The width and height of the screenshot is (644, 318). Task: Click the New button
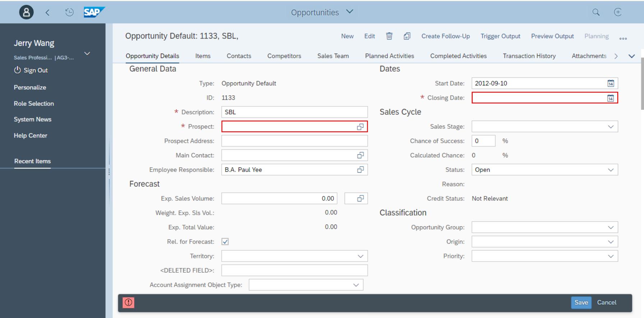tap(348, 36)
